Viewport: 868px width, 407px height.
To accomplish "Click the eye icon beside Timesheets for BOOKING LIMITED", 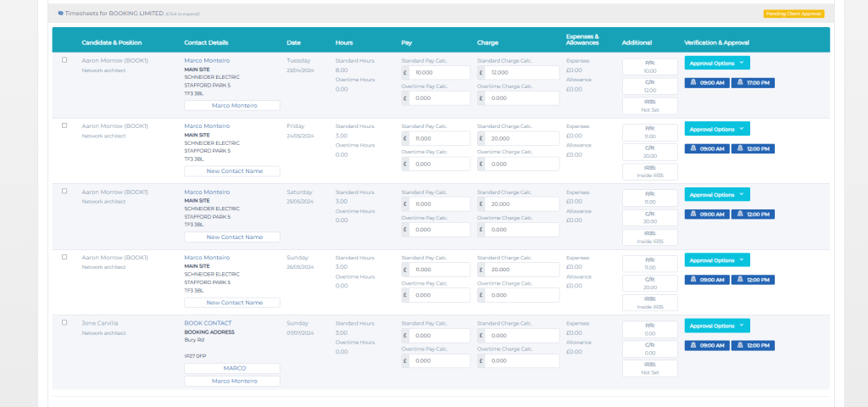I will point(60,13).
